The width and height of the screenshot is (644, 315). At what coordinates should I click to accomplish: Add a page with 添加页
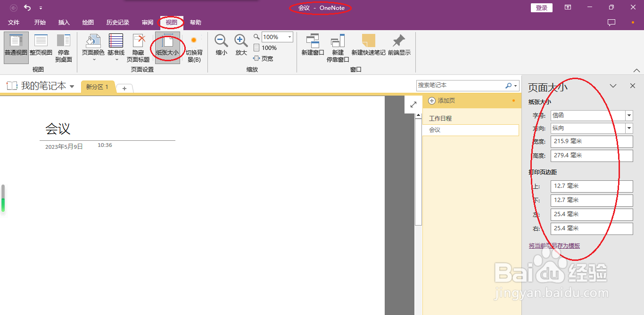tap(442, 101)
